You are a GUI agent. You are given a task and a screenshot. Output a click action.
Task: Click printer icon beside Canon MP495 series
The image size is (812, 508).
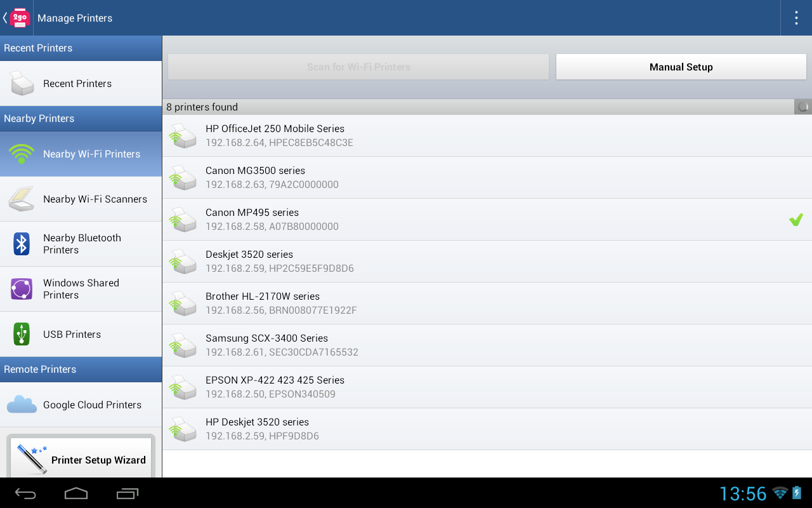[183, 220]
